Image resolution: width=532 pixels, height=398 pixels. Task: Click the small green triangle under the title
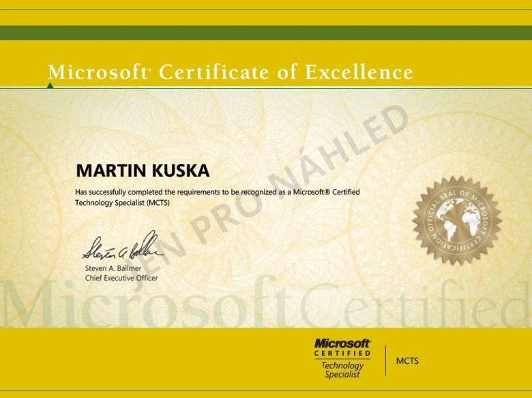click(x=50, y=85)
